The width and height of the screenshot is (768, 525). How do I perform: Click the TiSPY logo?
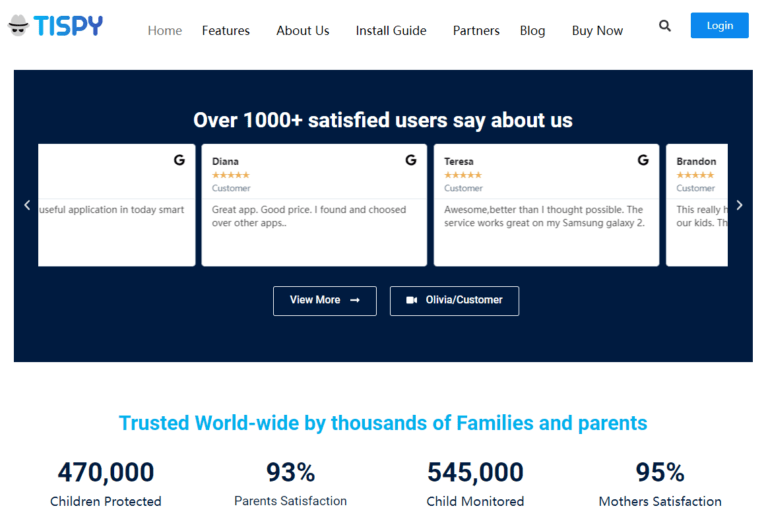[55, 26]
